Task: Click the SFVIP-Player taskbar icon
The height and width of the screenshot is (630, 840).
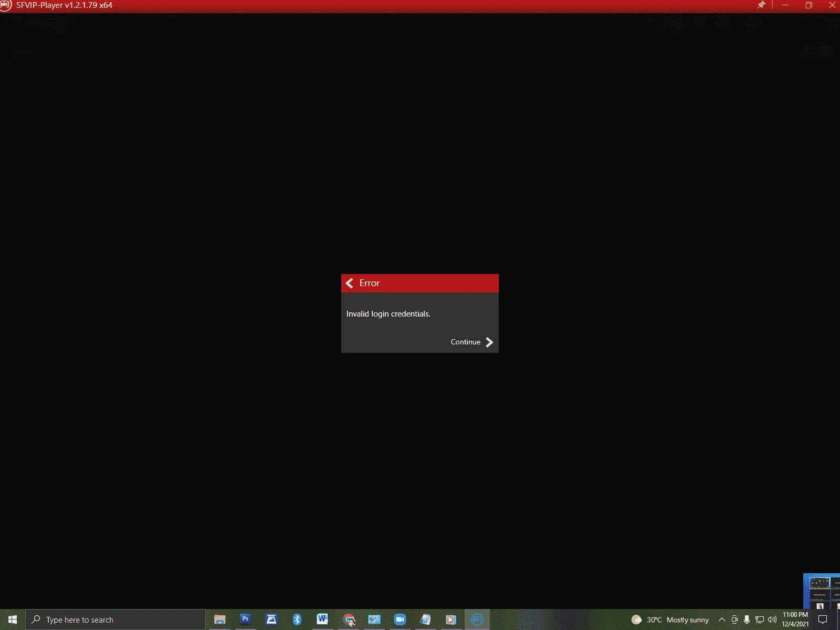Action: [x=477, y=619]
